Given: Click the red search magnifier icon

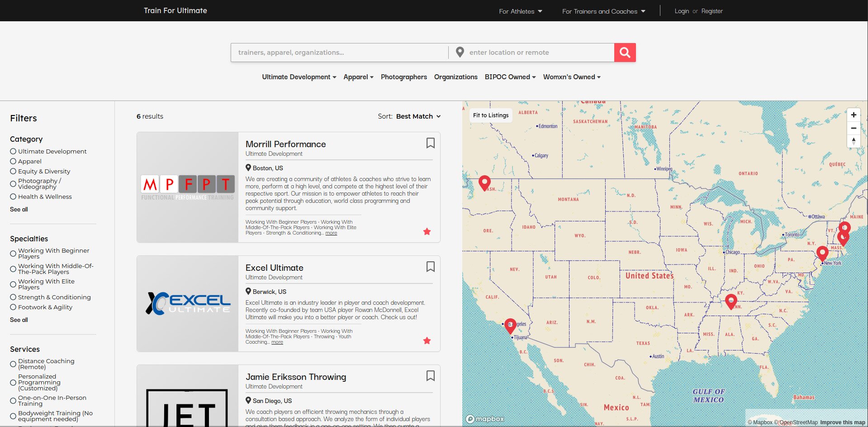Looking at the screenshot, I should 625,52.
